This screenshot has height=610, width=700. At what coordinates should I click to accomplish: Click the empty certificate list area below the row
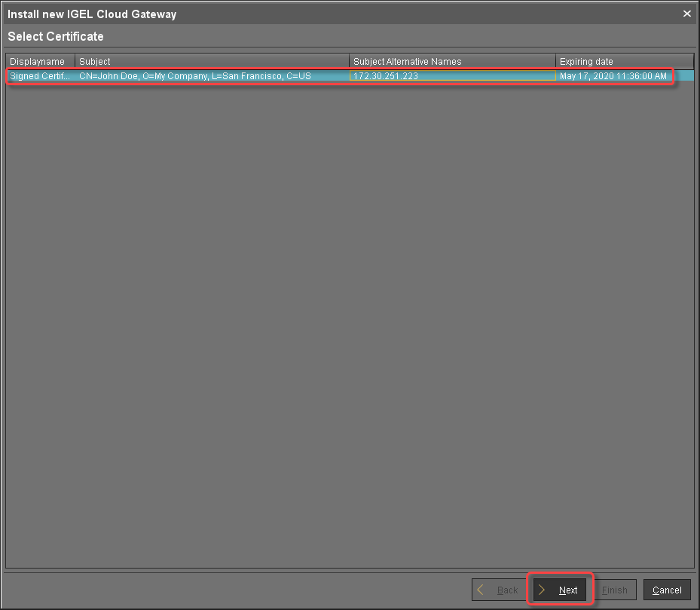(350, 302)
